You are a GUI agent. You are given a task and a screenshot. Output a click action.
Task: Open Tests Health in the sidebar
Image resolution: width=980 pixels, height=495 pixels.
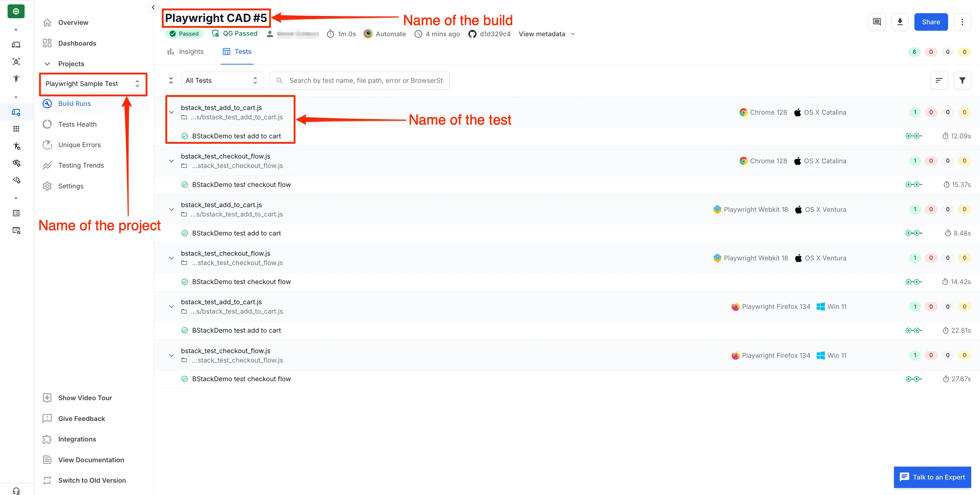(x=77, y=124)
